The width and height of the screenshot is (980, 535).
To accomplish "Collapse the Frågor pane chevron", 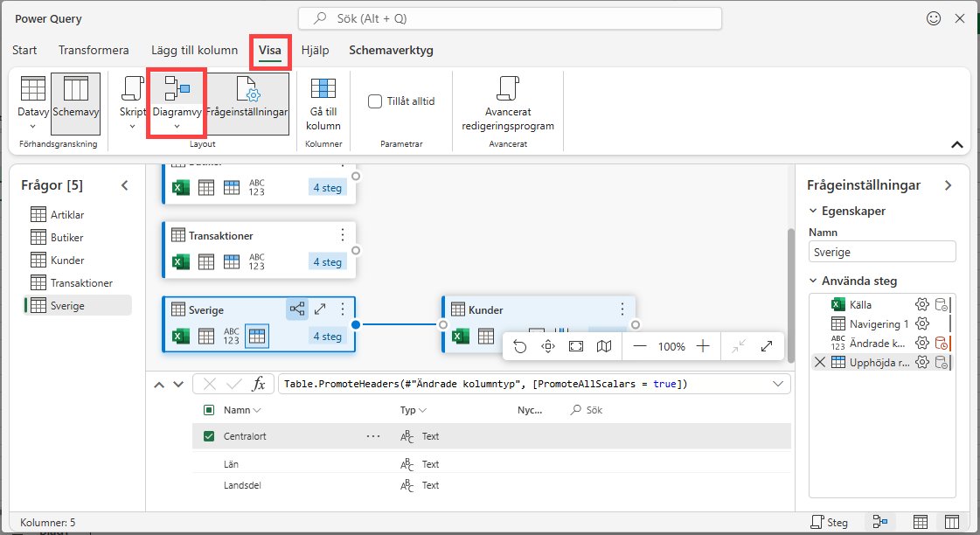I will click(124, 185).
